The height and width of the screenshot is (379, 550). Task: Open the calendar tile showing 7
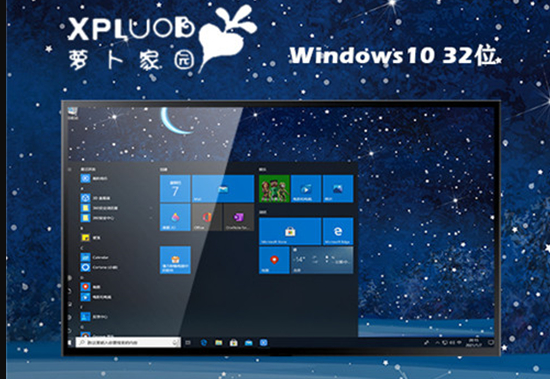tap(175, 189)
